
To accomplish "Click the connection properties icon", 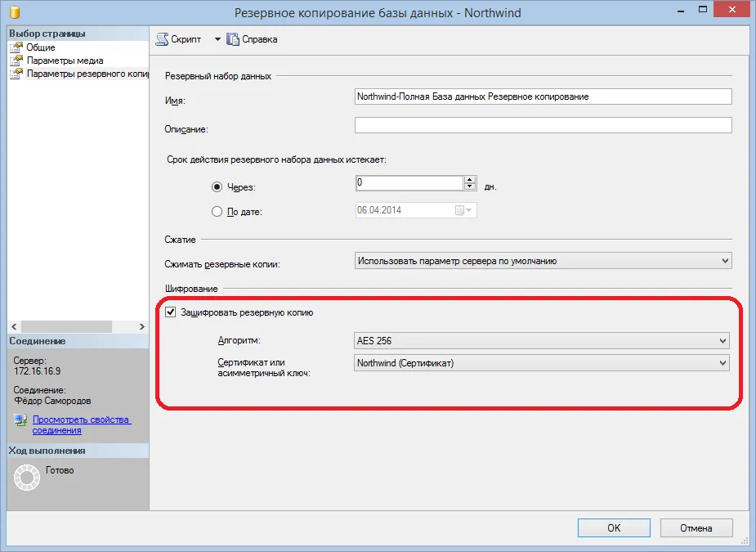I will click(20, 420).
